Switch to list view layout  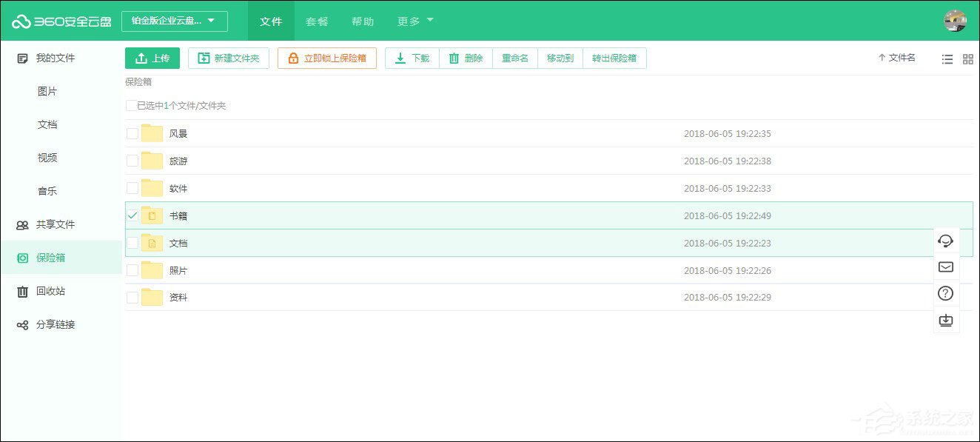tap(947, 59)
